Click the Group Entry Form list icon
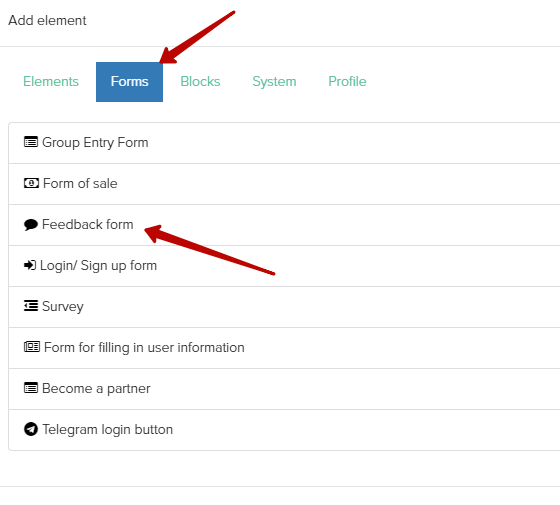Screen dimensions: 560x505 (31, 142)
